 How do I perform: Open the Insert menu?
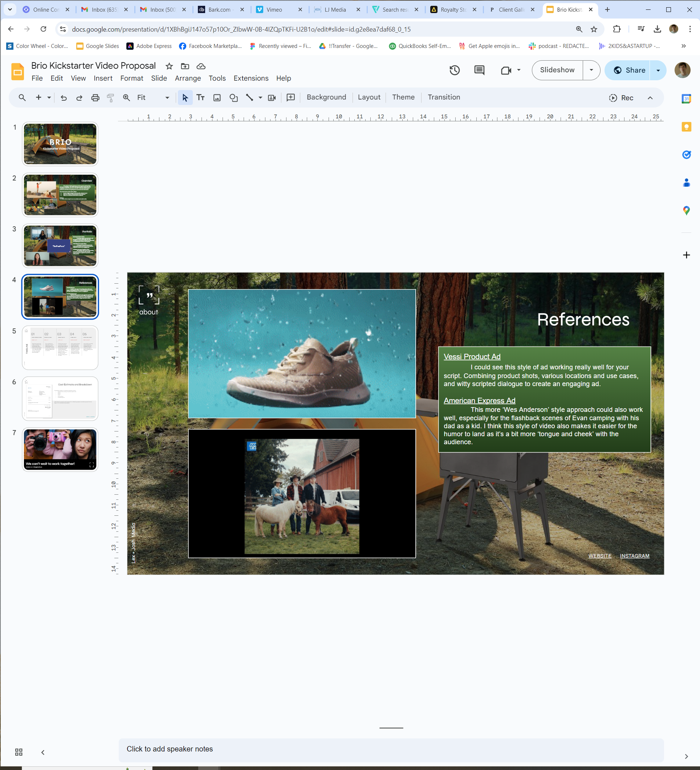click(103, 78)
